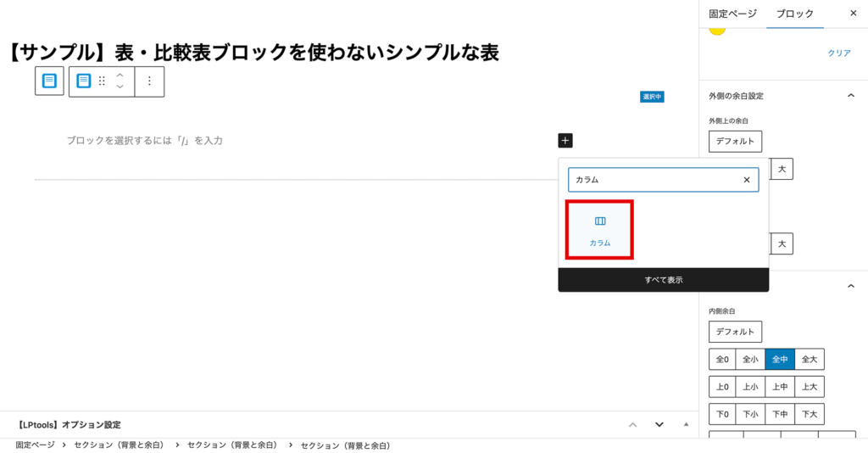Switch to the ブロック tab
Viewport: 868px width, 453px height.
[x=794, y=14]
